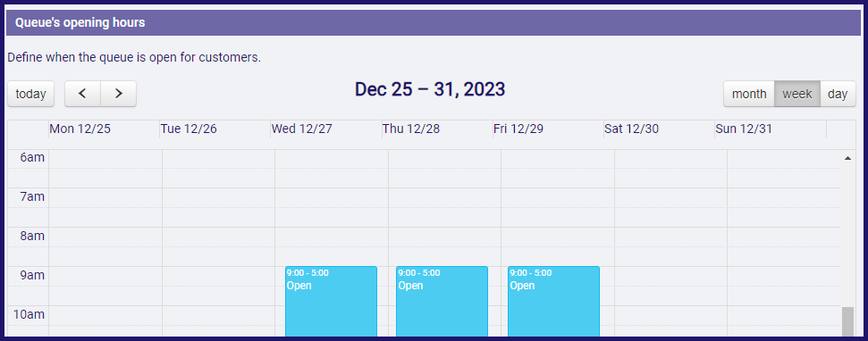868x341 pixels.
Task: Switch to day view
Action: click(x=838, y=94)
